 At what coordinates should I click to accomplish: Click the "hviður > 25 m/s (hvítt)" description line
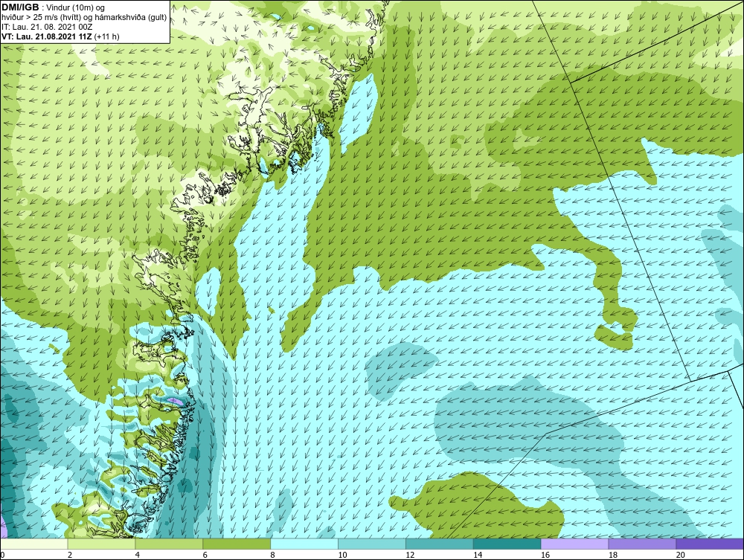pos(85,18)
